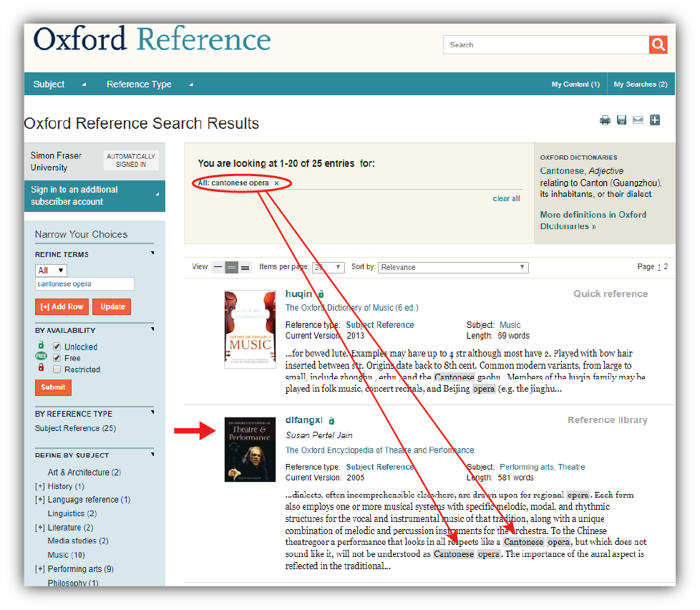Open The Oxford Dictionary of Music link
The width and height of the screenshot is (700, 610).
pos(351,308)
